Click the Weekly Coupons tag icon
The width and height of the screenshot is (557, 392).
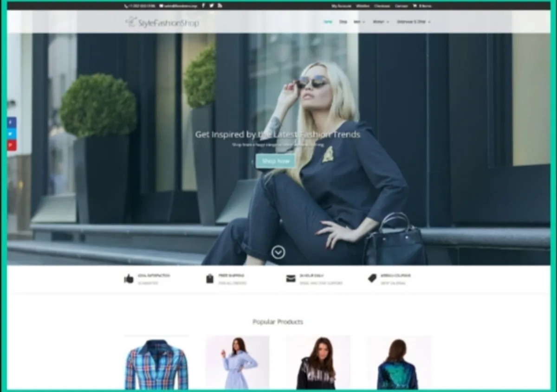[x=371, y=278]
